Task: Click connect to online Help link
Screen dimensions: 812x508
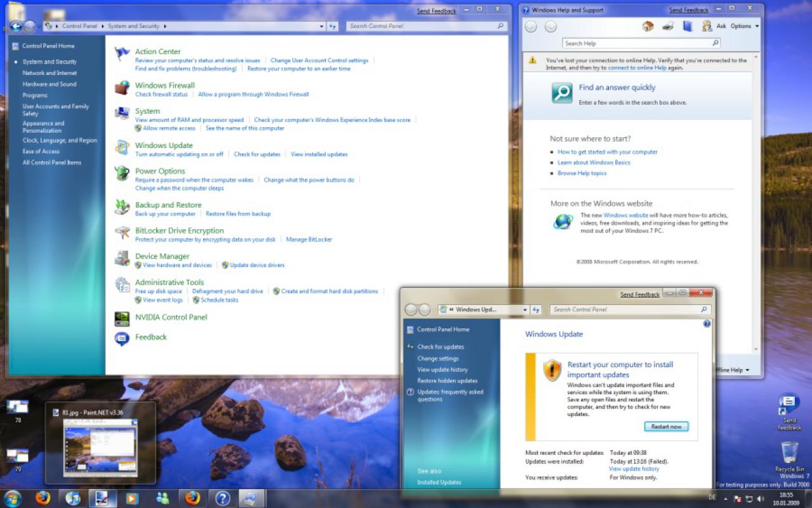Action: pyautogui.click(x=637, y=67)
